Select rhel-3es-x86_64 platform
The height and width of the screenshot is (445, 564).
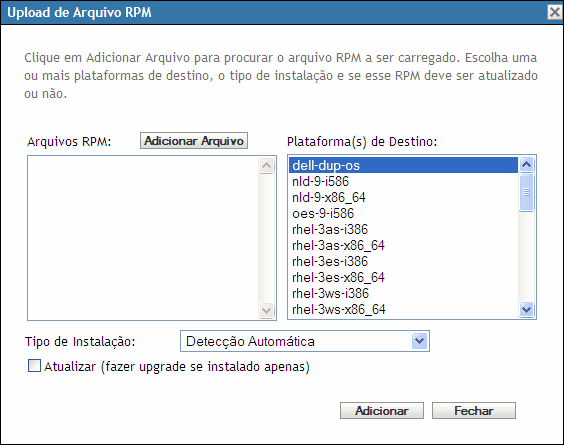(x=403, y=277)
